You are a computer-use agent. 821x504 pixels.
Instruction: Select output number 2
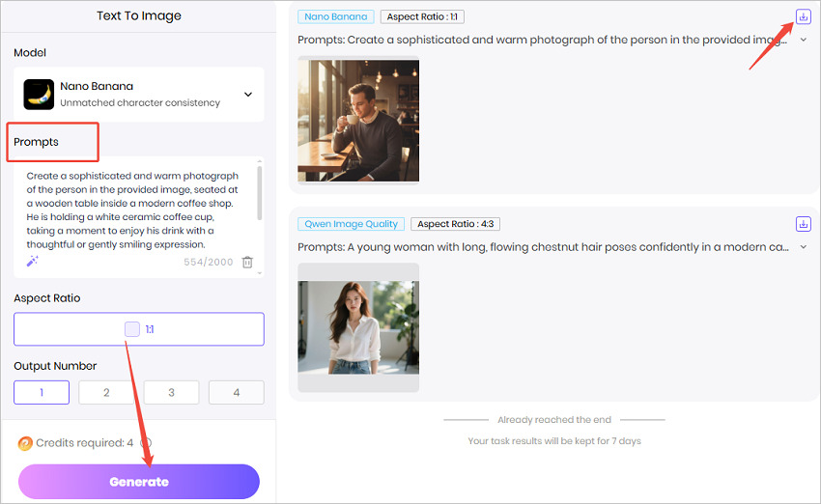[106, 392]
